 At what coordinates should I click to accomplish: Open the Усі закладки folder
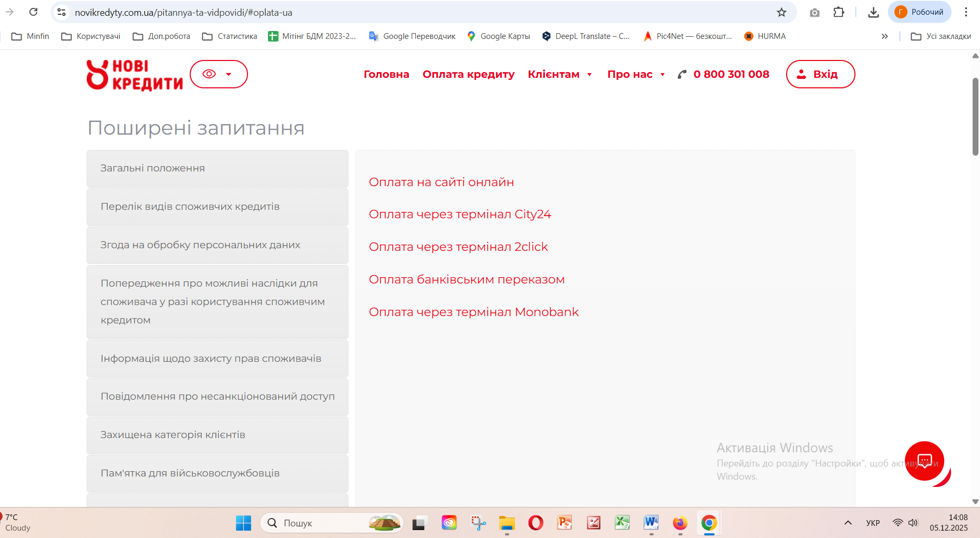[x=941, y=36]
